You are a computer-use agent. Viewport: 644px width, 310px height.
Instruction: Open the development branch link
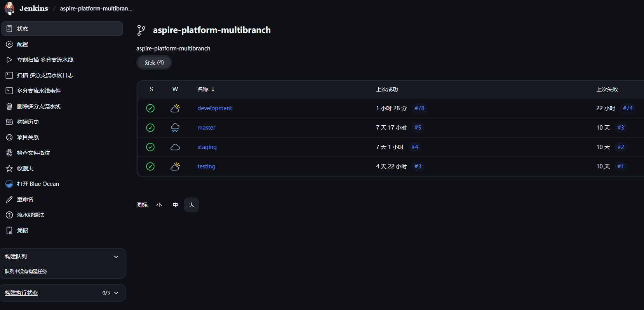214,108
